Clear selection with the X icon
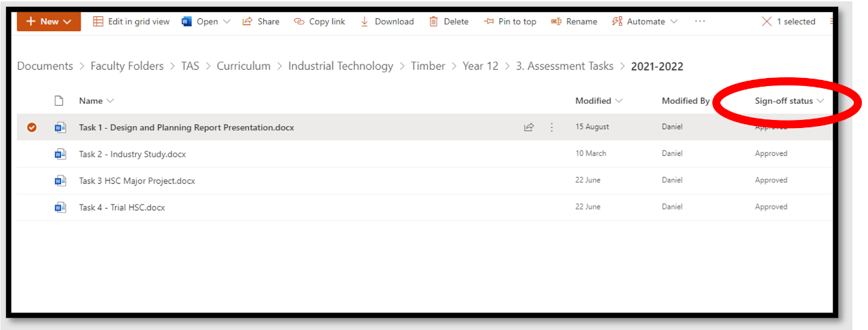Screen dimensions: 868x330 [767, 22]
